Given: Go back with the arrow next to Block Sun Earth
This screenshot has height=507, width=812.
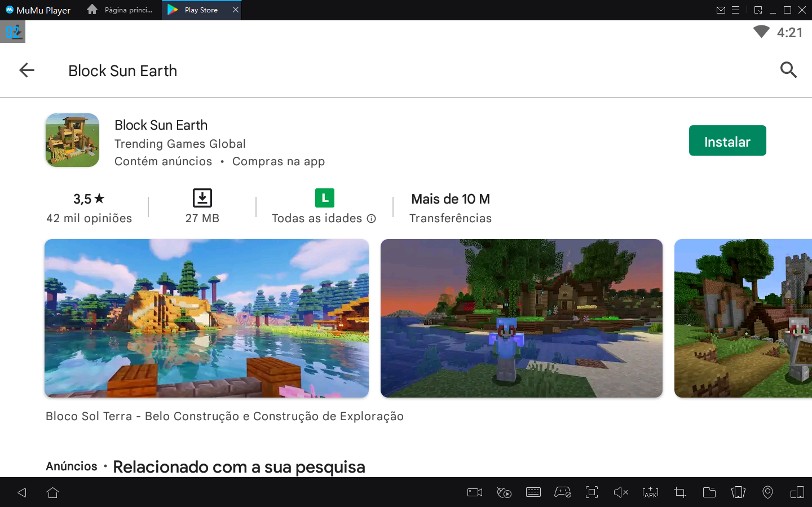Looking at the screenshot, I should click(x=27, y=70).
